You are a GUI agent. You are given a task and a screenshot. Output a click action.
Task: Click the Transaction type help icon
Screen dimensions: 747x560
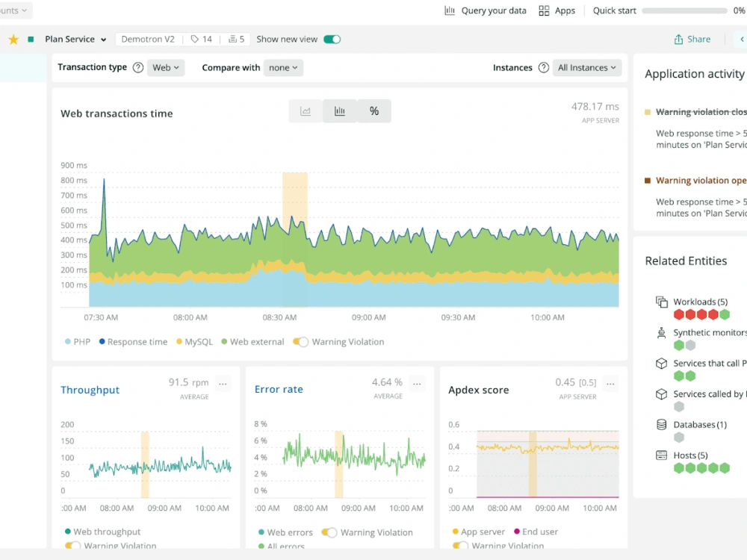[x=137, y=67]
